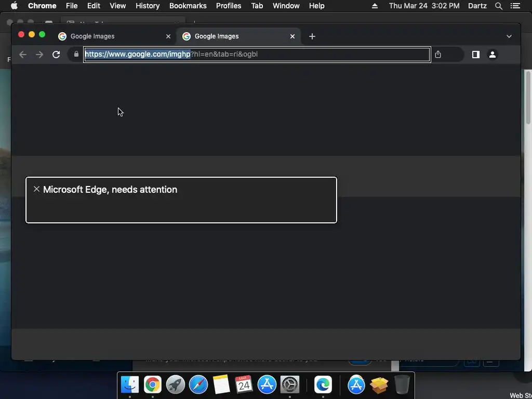This screenshot has height=399, width=532.
Task: Open the History menu
Action: tap(148, 6)
